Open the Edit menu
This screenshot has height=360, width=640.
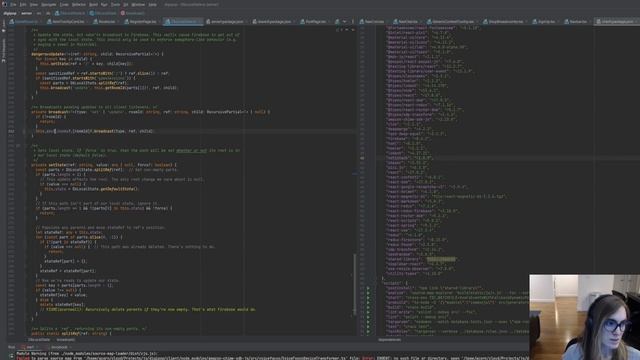pos(23,4)
